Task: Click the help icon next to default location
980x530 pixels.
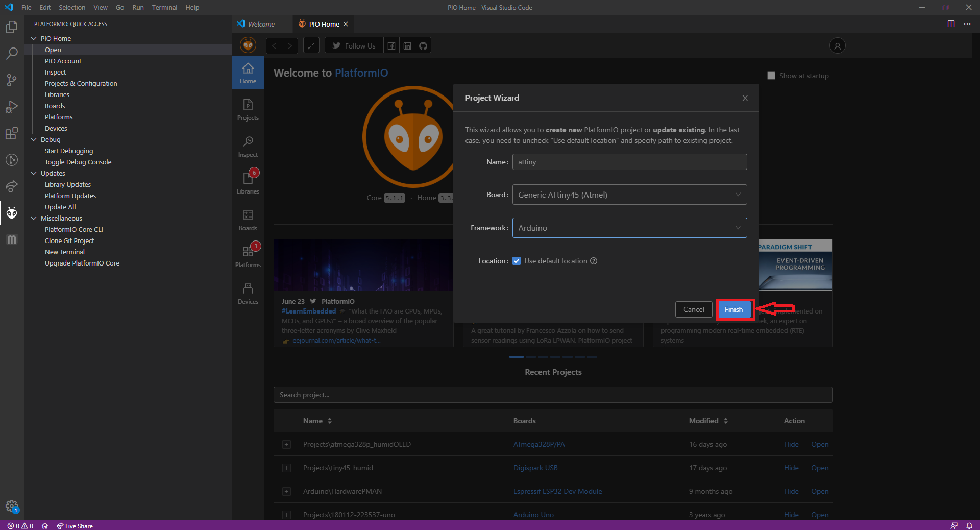Action: [x=594, y=261]
